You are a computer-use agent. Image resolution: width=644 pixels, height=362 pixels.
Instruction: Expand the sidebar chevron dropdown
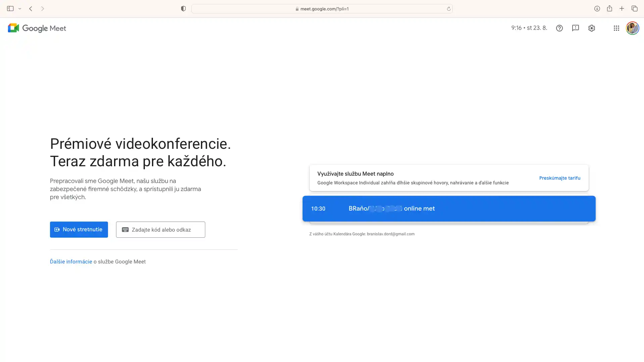(x=19, y=8)
